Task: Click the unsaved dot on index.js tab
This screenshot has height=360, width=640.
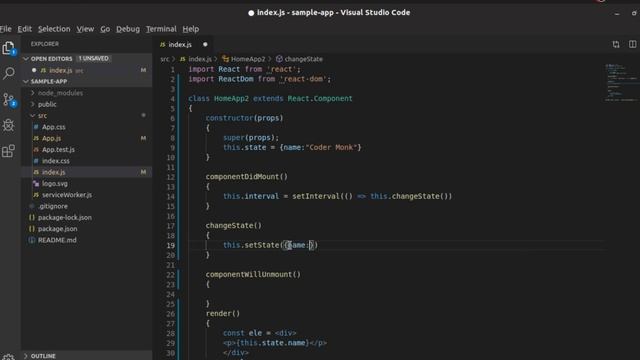Action: coord(205,44)
